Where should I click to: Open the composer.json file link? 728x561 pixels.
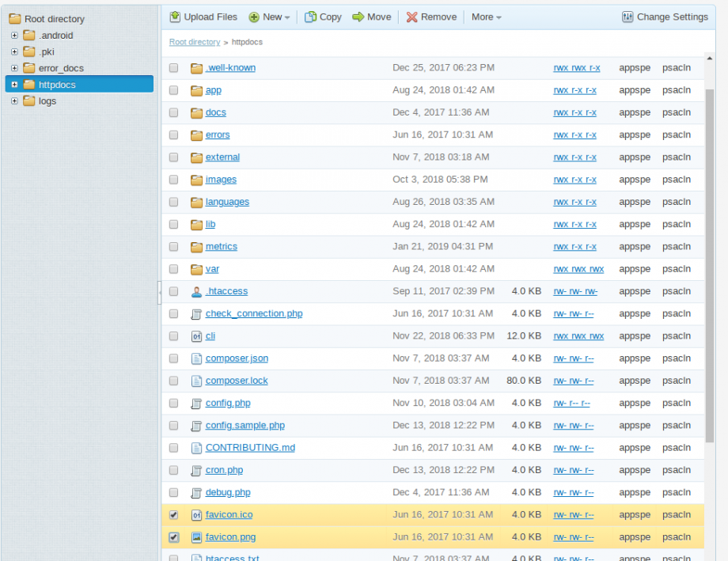coord(237,358)
